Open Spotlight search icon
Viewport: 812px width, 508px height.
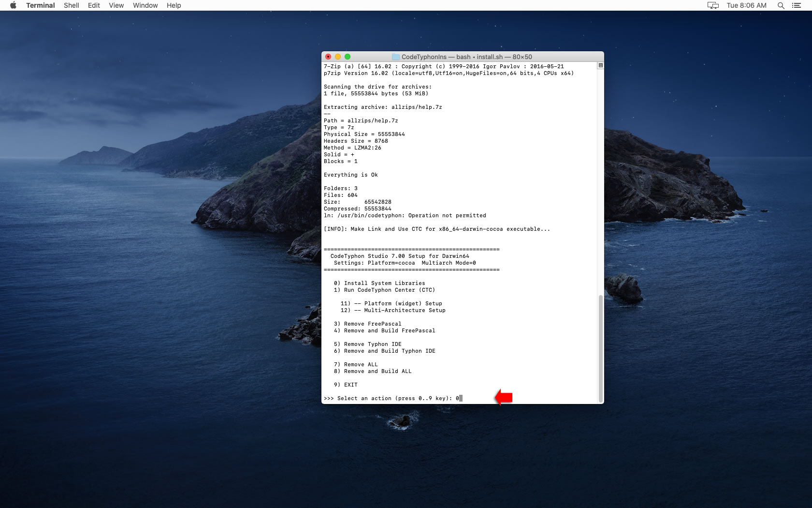[781, 5]
